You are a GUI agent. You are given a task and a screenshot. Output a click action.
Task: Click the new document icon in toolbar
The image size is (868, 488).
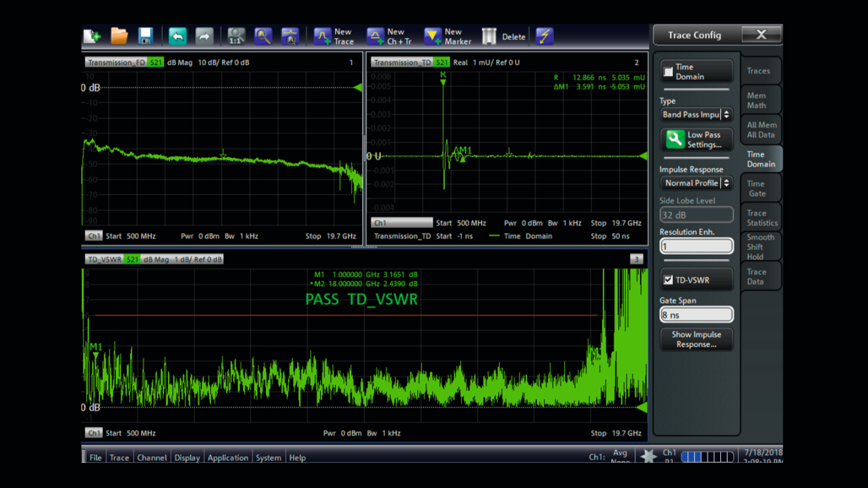coord(92,37)
